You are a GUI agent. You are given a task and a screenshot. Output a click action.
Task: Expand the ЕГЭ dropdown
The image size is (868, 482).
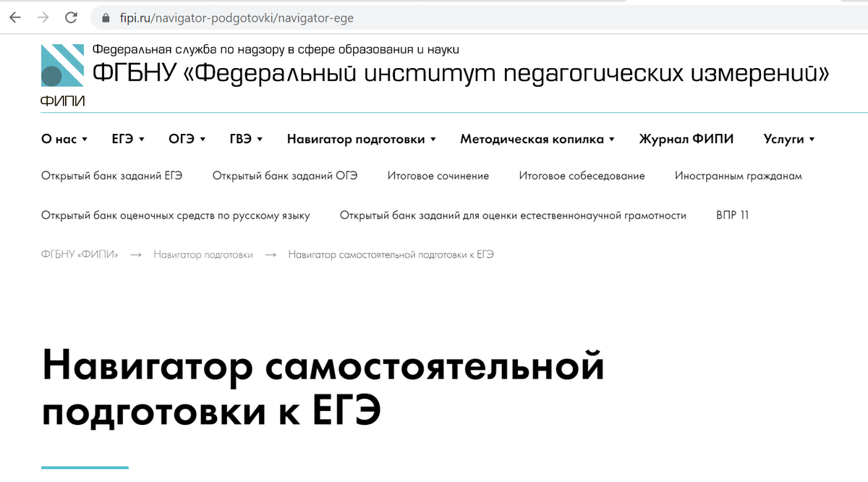(x=127, y=139)
